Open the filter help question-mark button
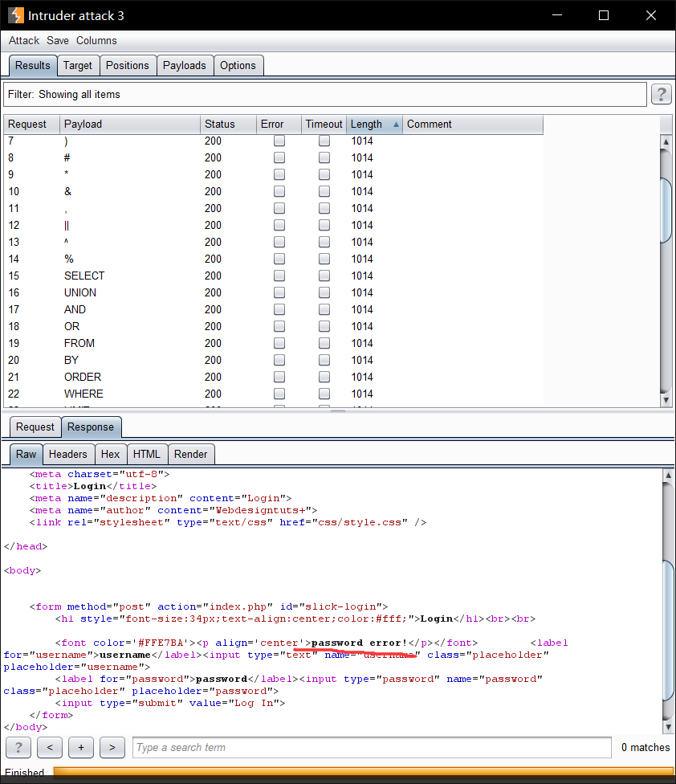Viewport: 676px width, 784px height. click(661, 94)
